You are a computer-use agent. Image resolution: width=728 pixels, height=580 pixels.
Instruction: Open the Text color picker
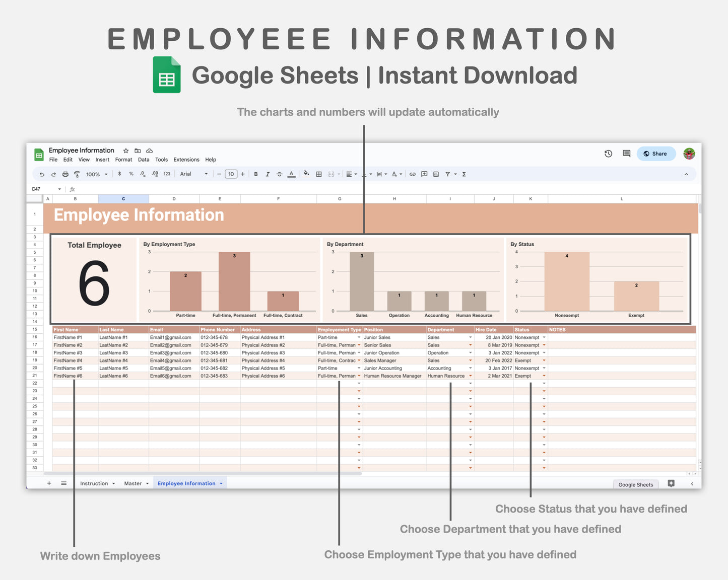(291, 174)
